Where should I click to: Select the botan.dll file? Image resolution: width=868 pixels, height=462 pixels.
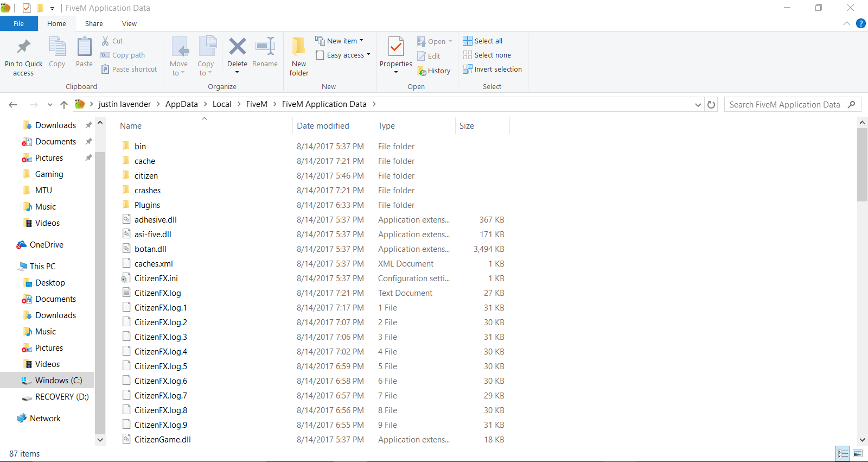(150, 249)
